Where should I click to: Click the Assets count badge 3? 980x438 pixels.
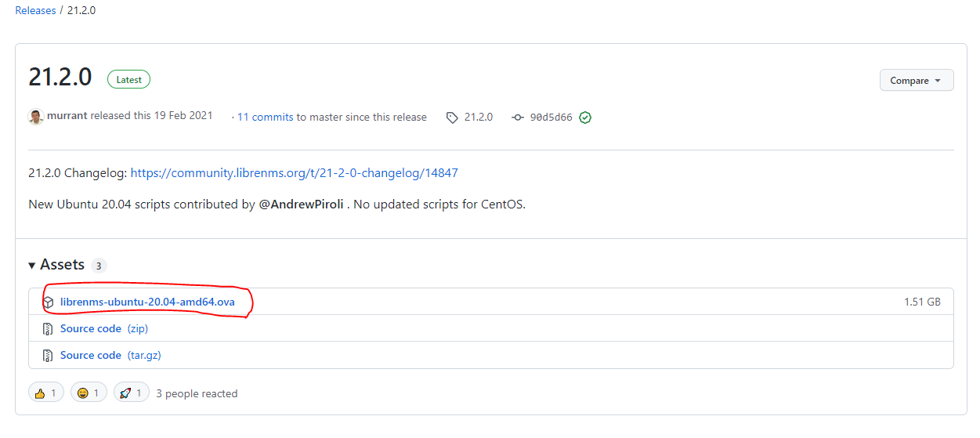[x=99, y=266]
